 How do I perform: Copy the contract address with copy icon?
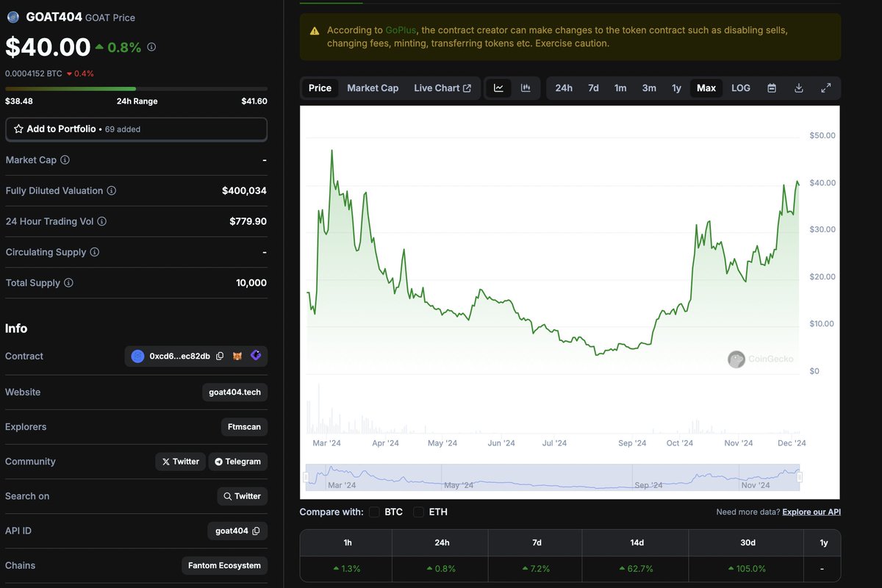coord(220,356)
